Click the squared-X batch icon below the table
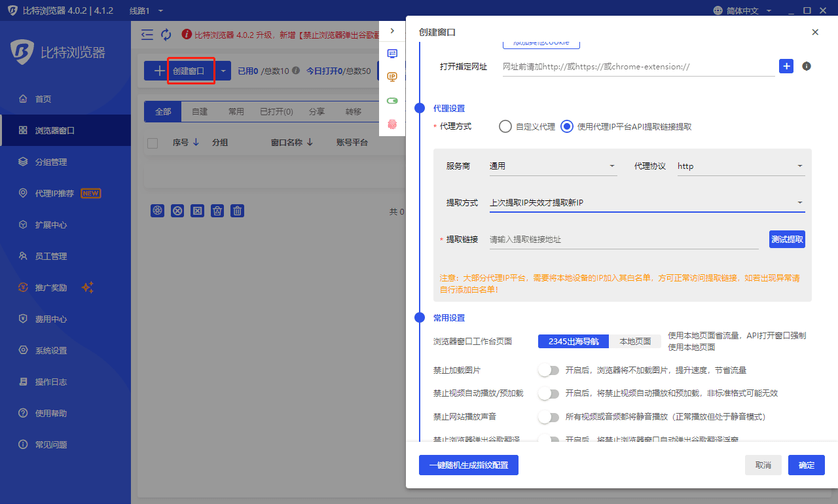 coord(198,211)
